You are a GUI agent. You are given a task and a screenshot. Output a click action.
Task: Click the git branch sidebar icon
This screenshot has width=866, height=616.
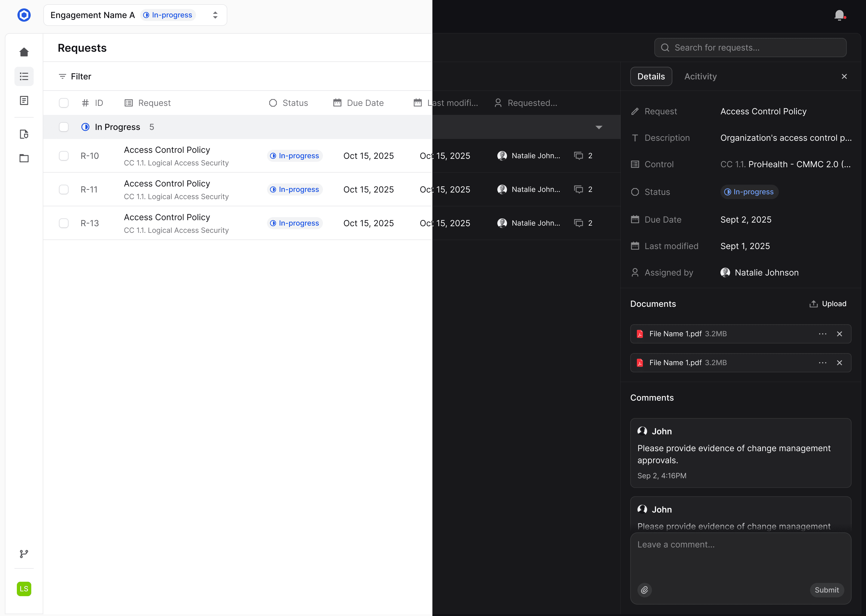[24, 554]
